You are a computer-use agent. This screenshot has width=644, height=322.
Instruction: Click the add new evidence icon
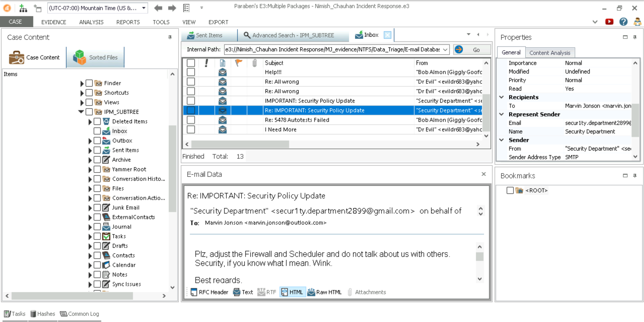23,8
